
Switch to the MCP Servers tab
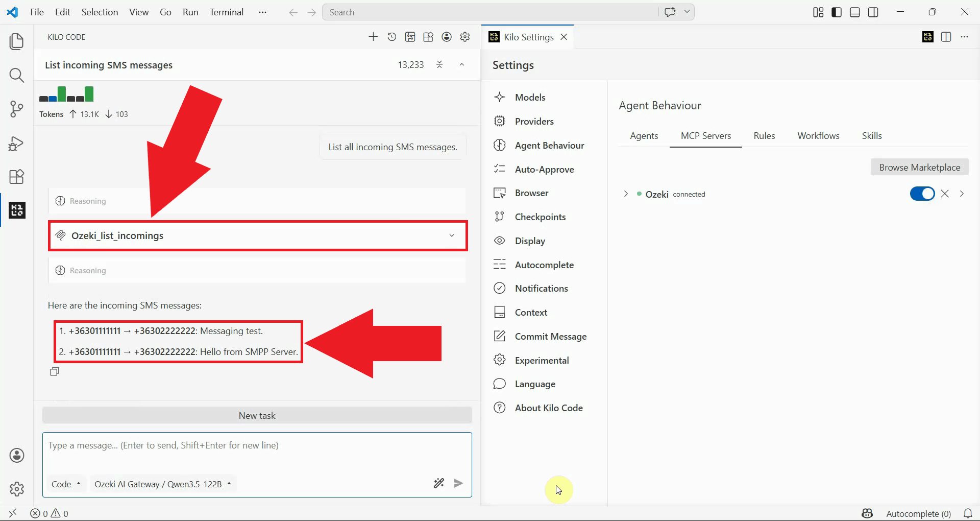point(706,135)
